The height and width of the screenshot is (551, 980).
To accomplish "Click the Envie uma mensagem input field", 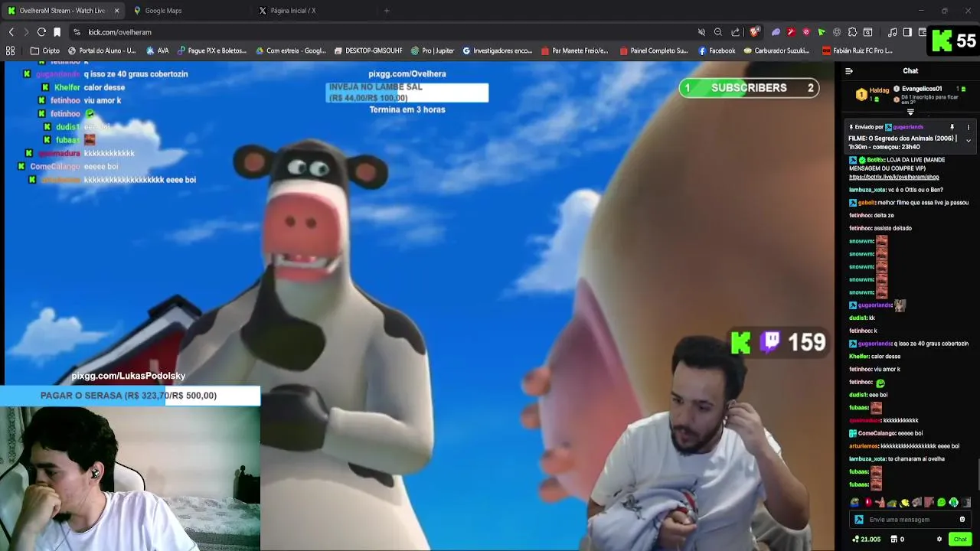I will 911,520.
